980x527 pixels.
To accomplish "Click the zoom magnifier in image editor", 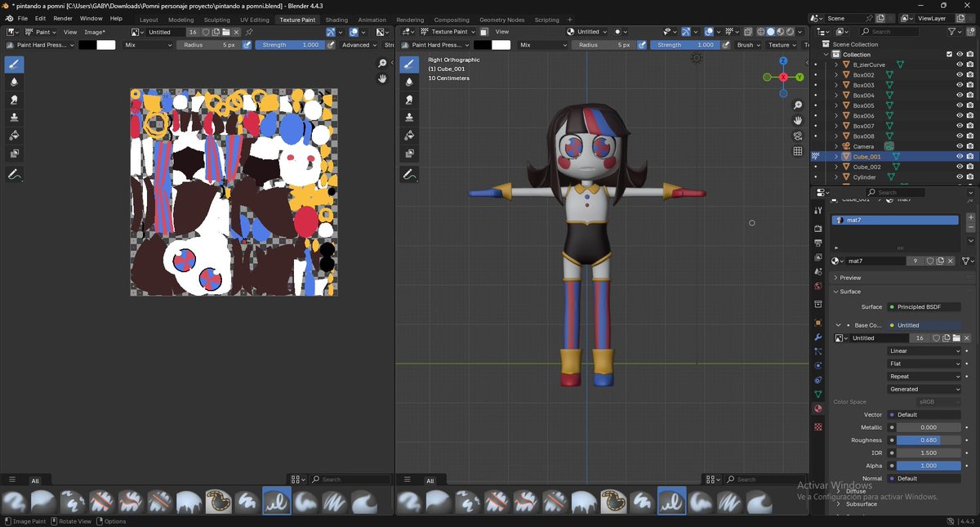I will point(382,64).
